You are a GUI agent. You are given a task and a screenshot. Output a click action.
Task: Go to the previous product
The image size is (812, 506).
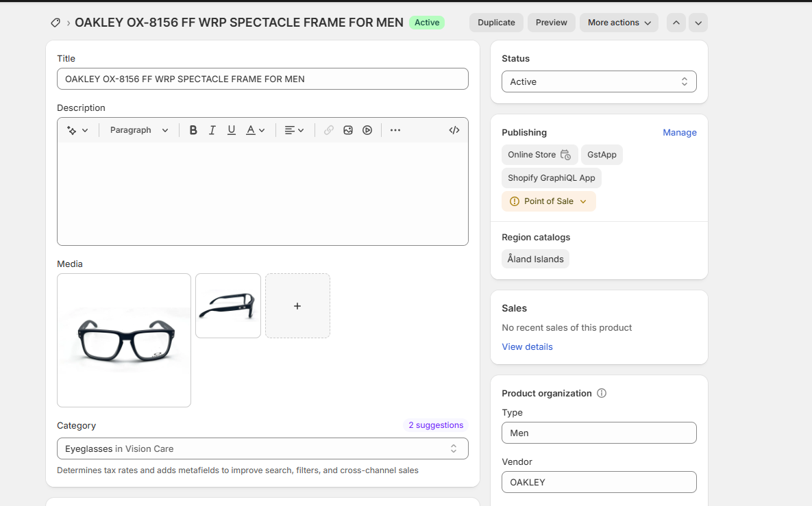pyautogui.click(x=676, y=23)
